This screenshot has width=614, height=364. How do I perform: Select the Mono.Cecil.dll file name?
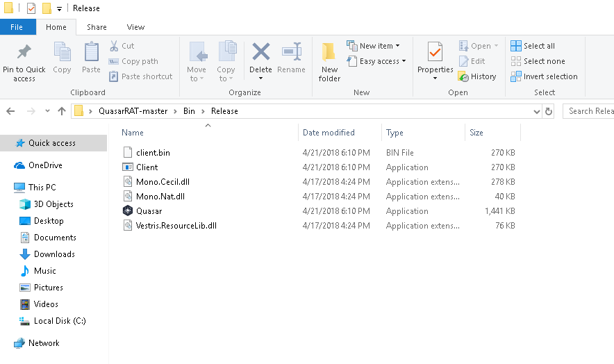[x=163, y=182]
